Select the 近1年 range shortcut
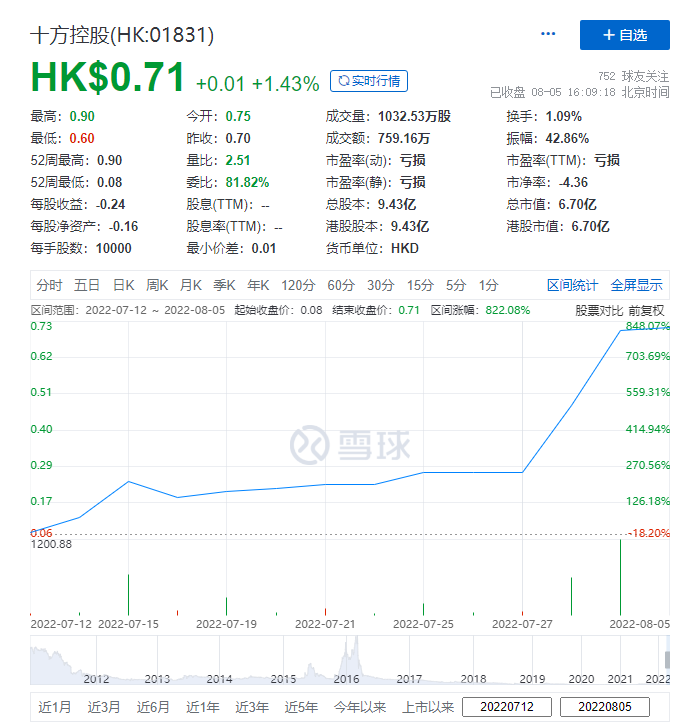 203,707
